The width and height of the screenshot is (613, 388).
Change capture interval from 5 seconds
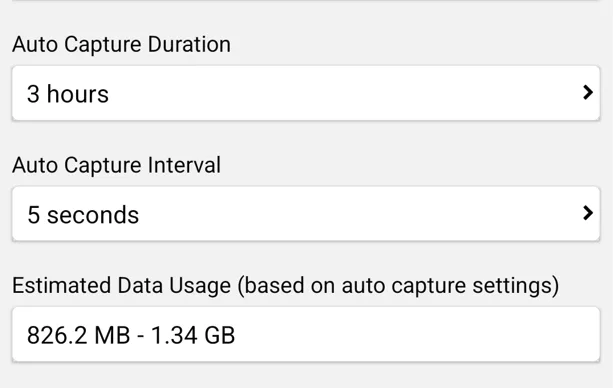pos(306,214)
